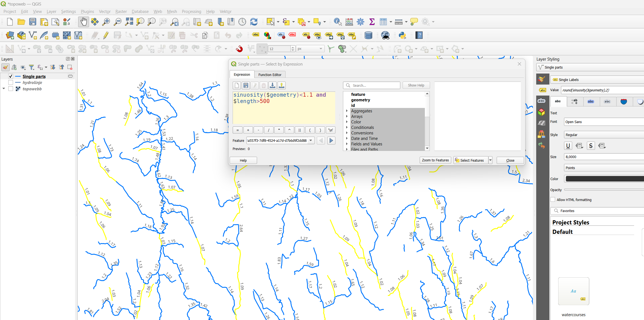The image size is (644, 320).
Task: Check Allow HTML formatting
Action: (x=553, y=200)
